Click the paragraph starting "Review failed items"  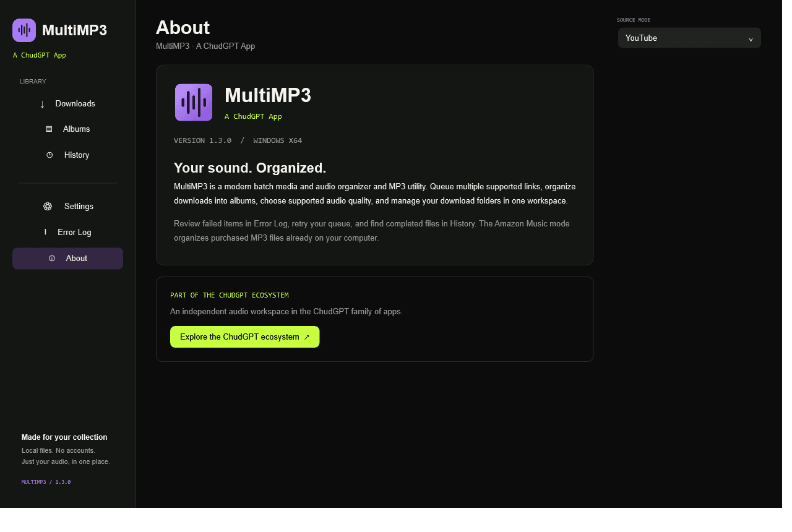click(x=372, y=231)
